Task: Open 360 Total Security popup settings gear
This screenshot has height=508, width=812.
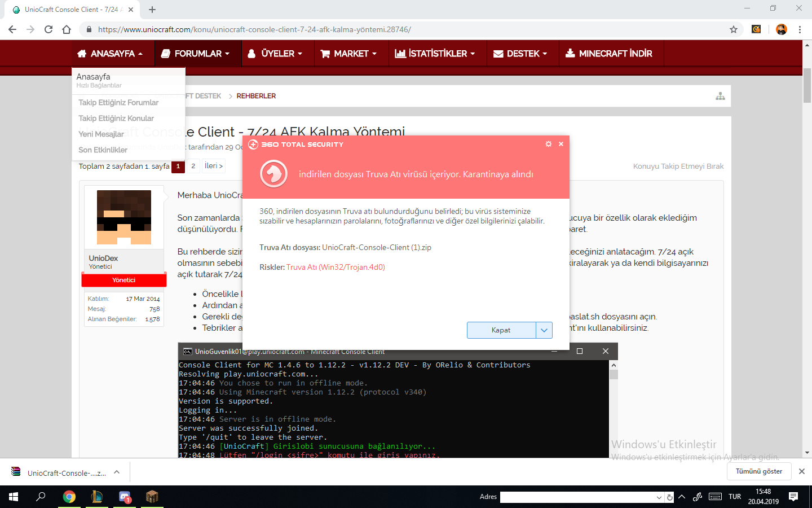Action: click(x=548, y=144)
